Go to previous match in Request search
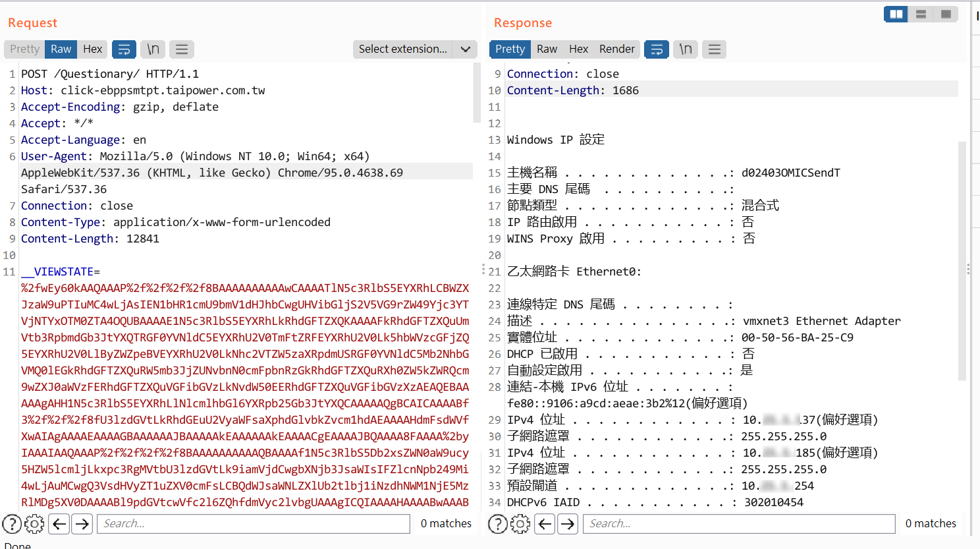 59,524
